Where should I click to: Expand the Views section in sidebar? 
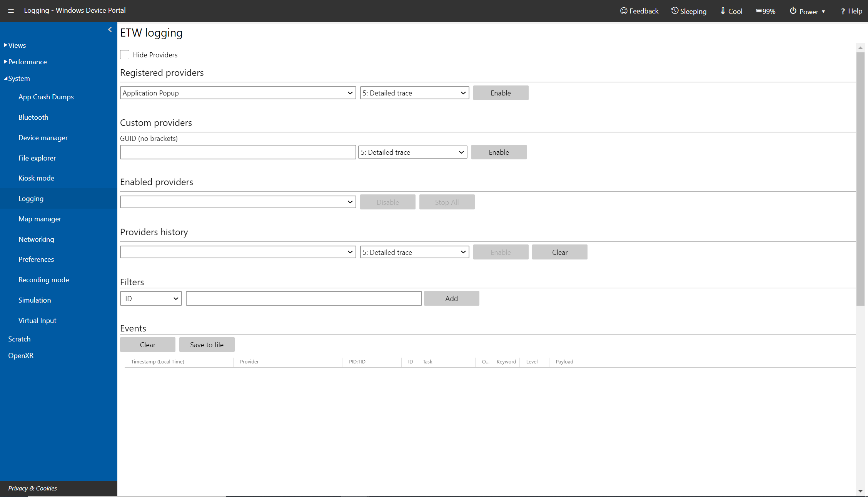pos(16,44)
